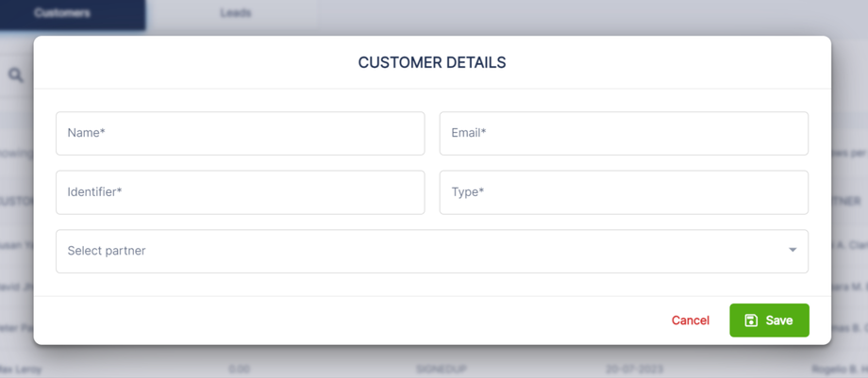This screenshot has height=378, width=868.
Task: Click the SIGNEDUP status cell
Action: (x=442, y=369)
